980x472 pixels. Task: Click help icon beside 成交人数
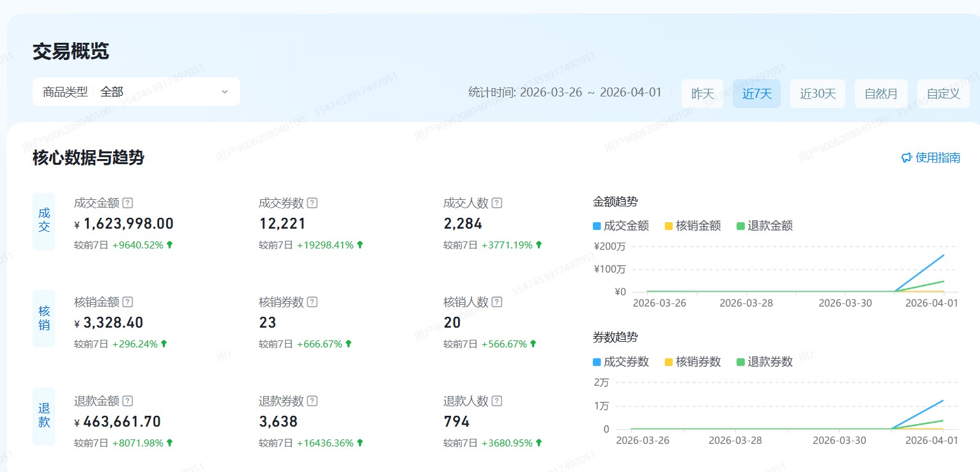tap(497, 203)
